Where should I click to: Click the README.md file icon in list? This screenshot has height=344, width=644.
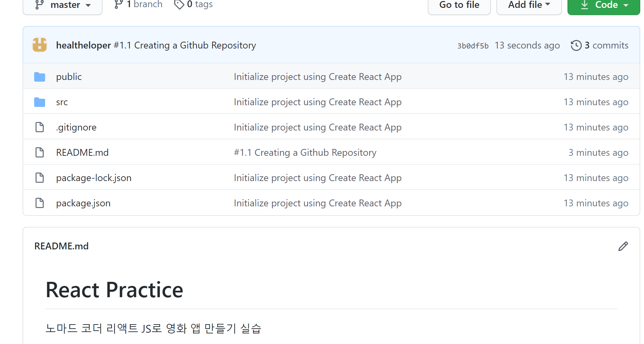(x=40, y=152)
